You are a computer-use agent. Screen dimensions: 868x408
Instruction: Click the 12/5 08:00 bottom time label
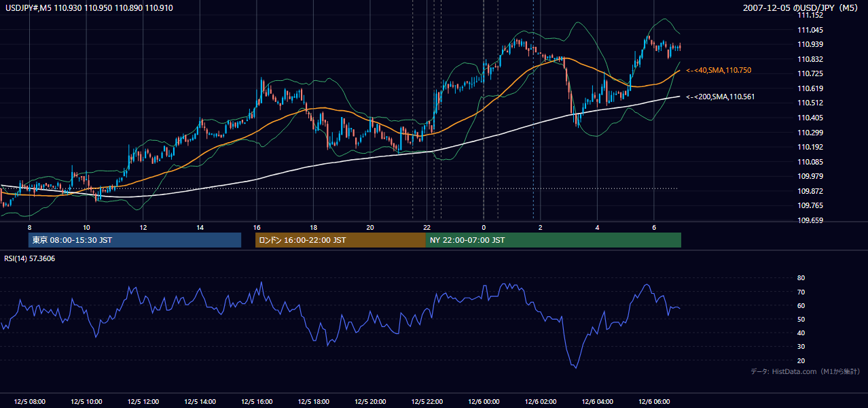pyautogui.click(x=29, y=402)
